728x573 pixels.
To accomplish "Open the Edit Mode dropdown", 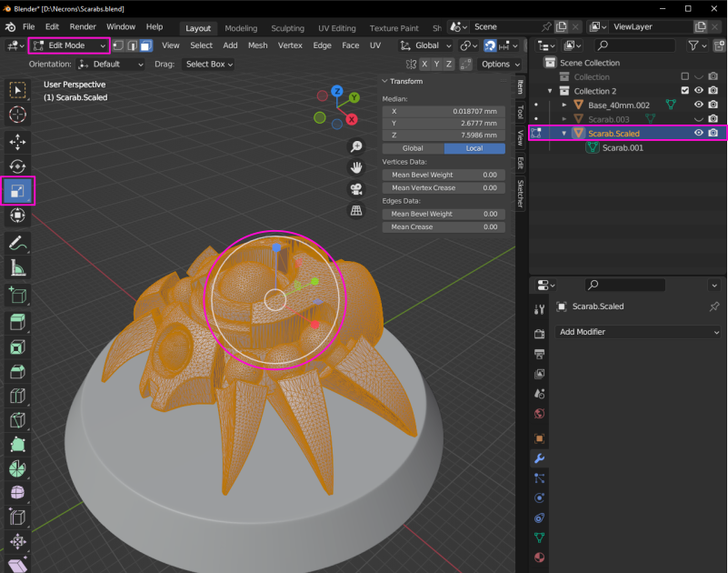I will 69,45.
